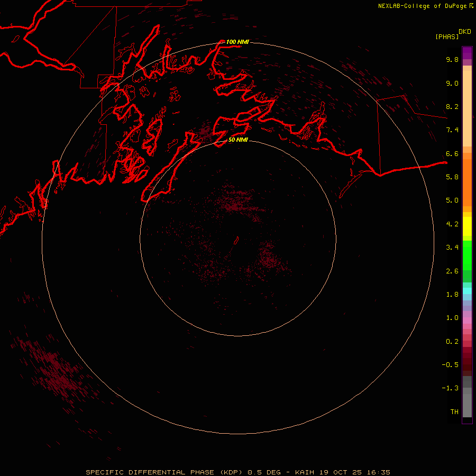
Task: Pick the bright green band on the color scale
Action: coord(467,255)
